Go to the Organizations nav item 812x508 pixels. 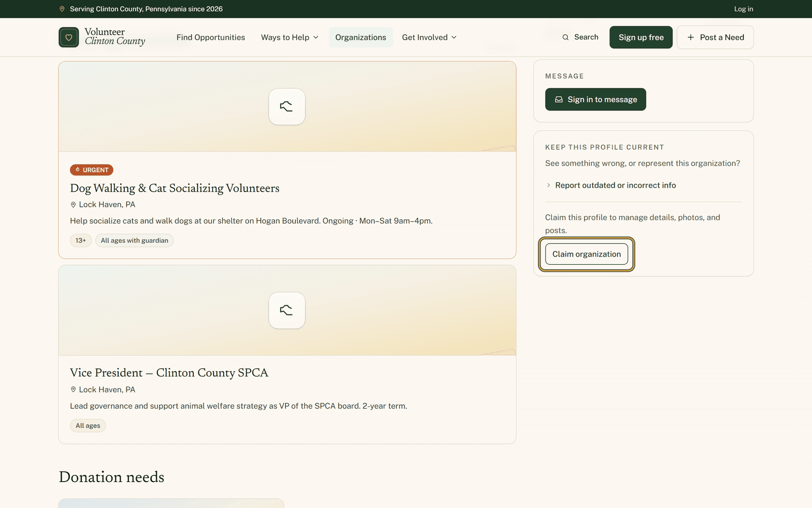pos(361,38)
